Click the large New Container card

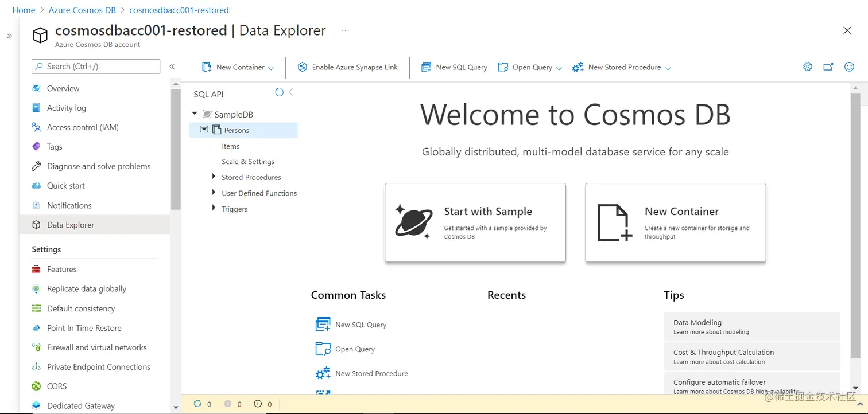coord(676,222)
